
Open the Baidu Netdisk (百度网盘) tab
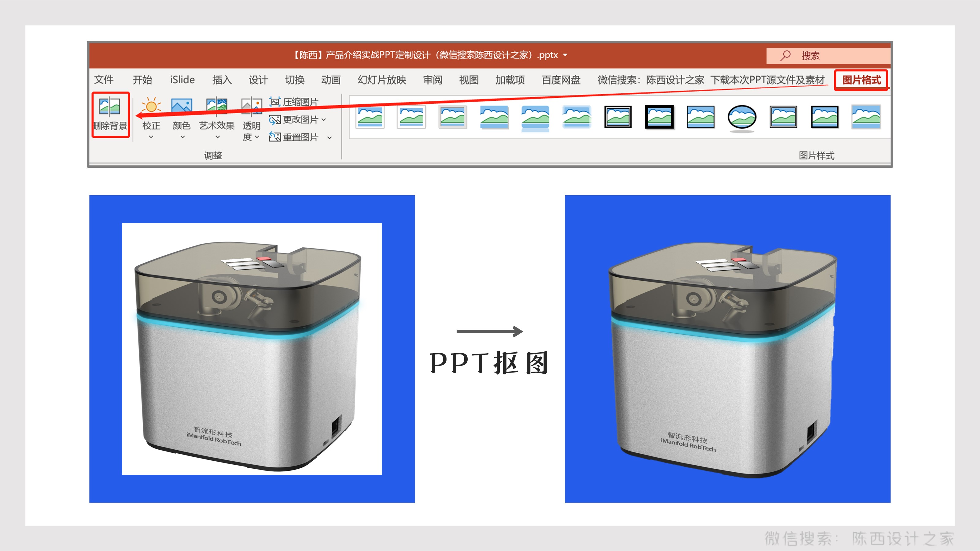[561, 80]
